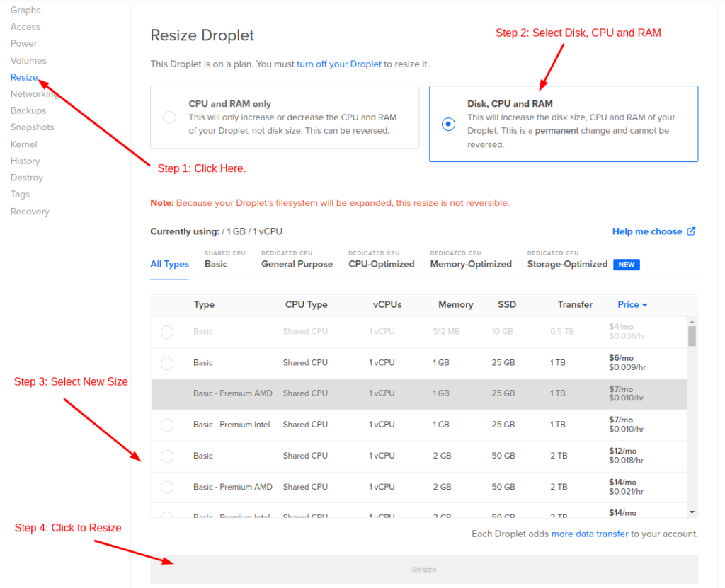Open the Access sidebar item
Screen dimensions: 725x588
coord(25,27)
